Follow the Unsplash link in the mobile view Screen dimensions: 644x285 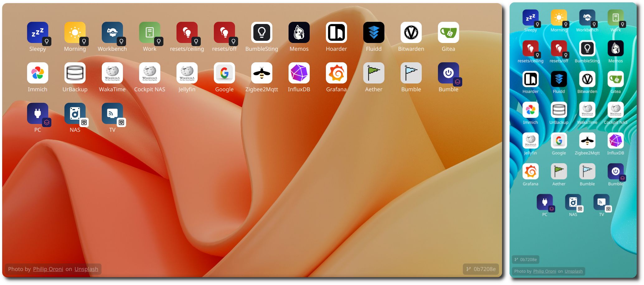(574, 271)
